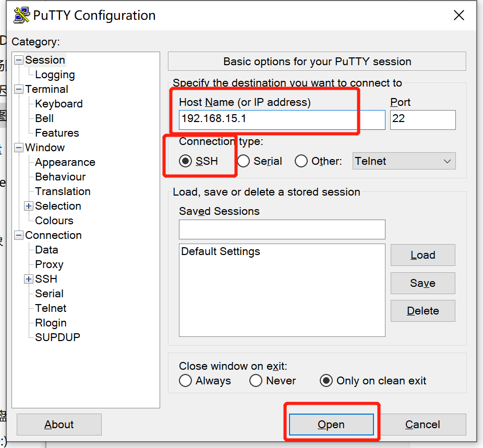Click the PuTTY icon in title bar
This screenshot has height=448, width=483.
21,16
